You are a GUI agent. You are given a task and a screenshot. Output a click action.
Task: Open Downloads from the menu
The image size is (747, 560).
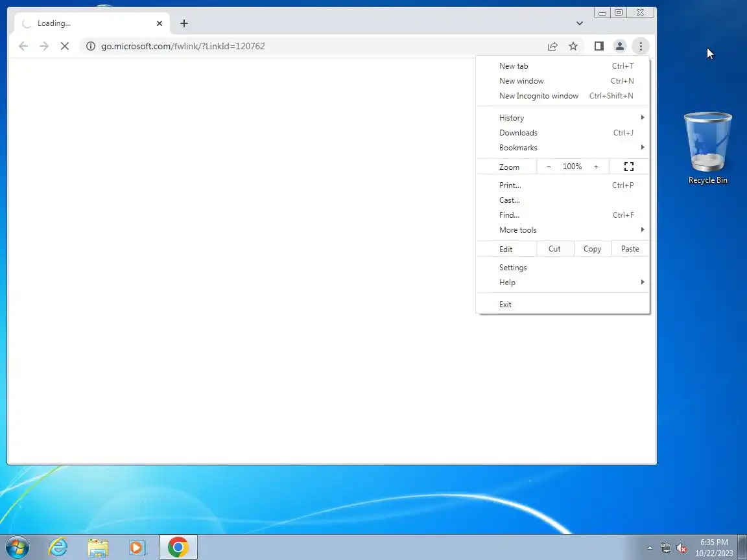coord(563,133)
